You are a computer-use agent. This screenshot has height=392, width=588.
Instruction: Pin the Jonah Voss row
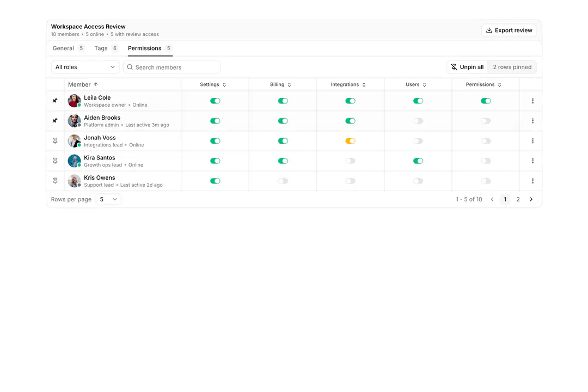55,140
